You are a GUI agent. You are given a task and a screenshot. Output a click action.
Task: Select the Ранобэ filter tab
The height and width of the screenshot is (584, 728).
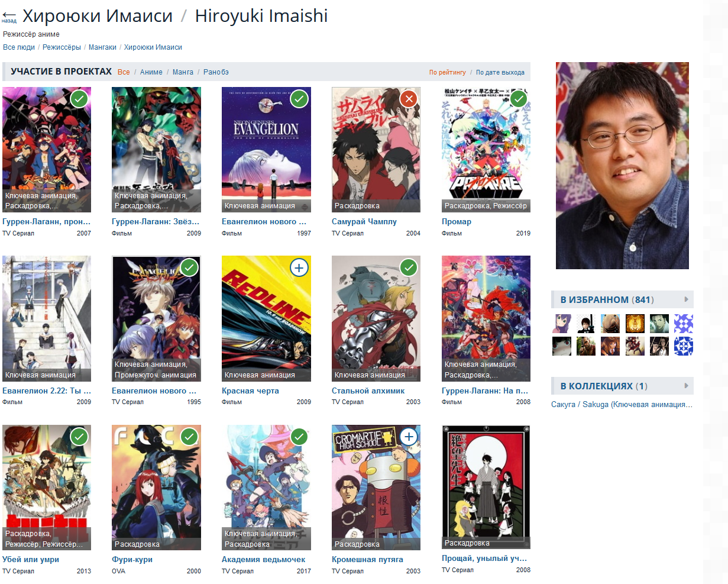coord(216,72)
